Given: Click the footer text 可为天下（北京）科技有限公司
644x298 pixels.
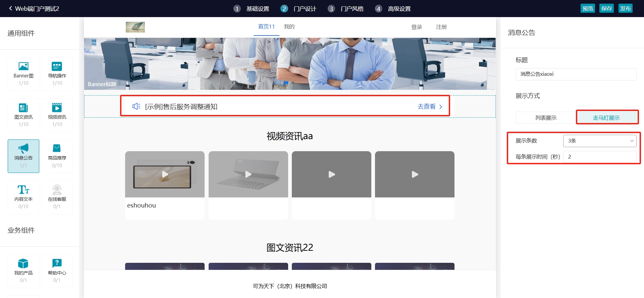Looking at the screenshot, I should coord(290,286).
